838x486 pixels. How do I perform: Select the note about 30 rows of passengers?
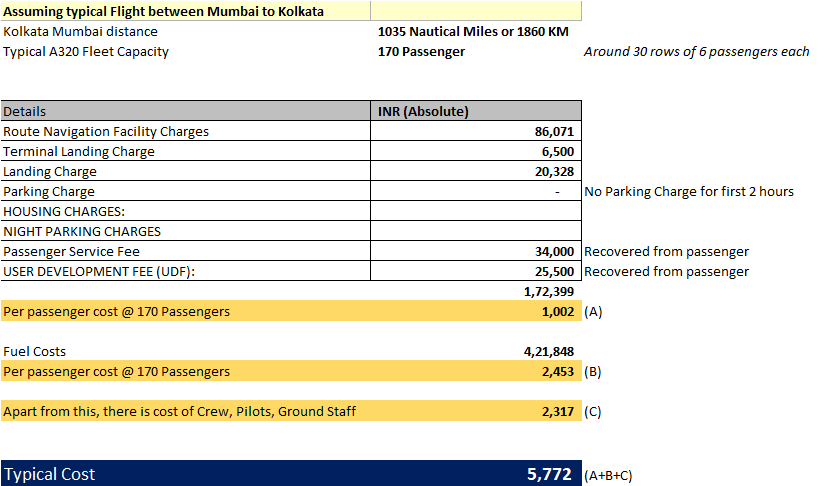(696, 51)
